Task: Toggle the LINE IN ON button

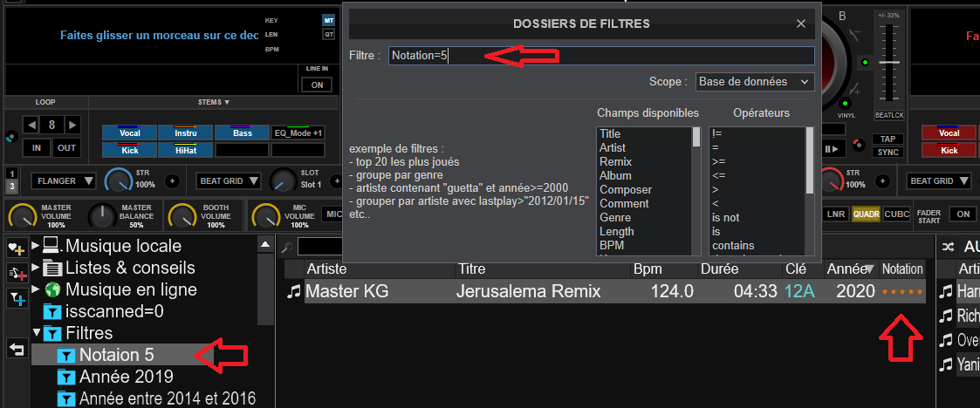Action: pyautogui.click(x=317, y=85)
